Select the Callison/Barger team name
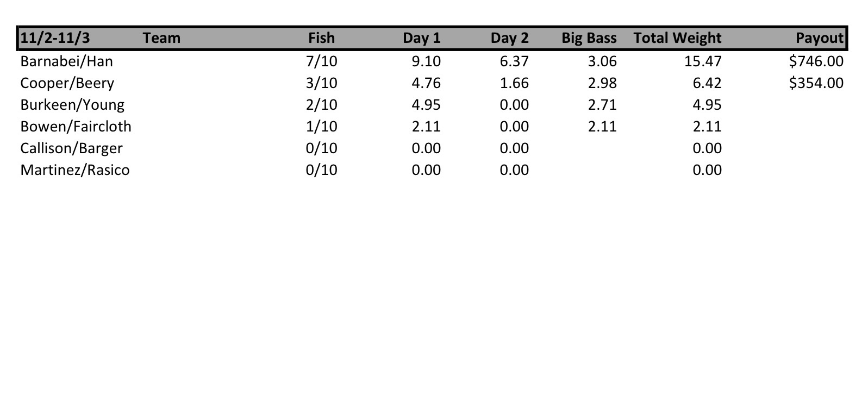The height and width of the screenshot is (401, 868). coord(71,148)
